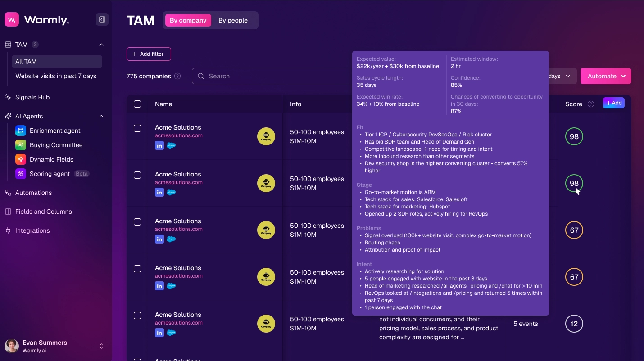Open acmesolutions.com link in top row

tap(179, 135)
